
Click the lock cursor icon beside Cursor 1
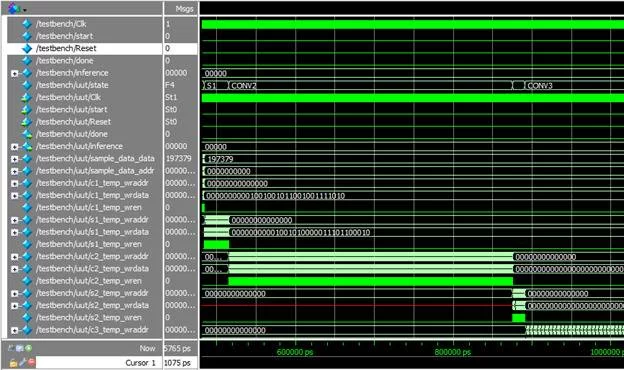(x=14, y=362)
